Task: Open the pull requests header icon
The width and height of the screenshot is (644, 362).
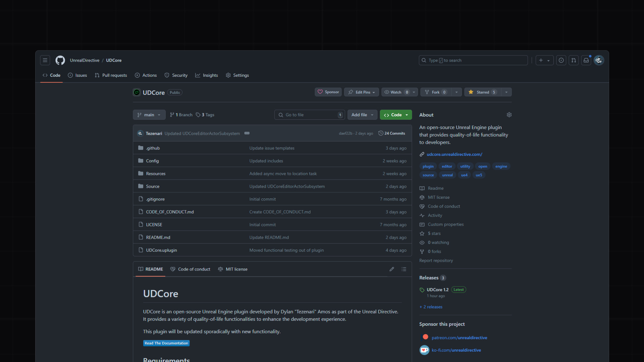Action: click(x=574, y=60)
